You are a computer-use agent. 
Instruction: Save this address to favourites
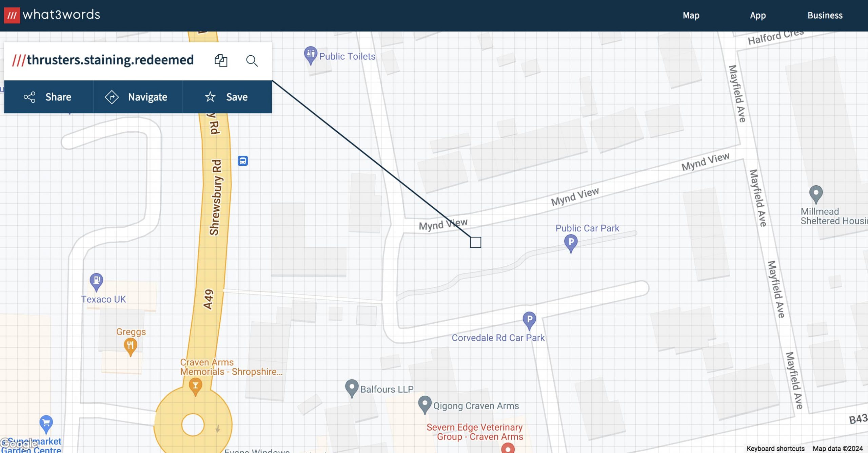[x=228, y=97]
